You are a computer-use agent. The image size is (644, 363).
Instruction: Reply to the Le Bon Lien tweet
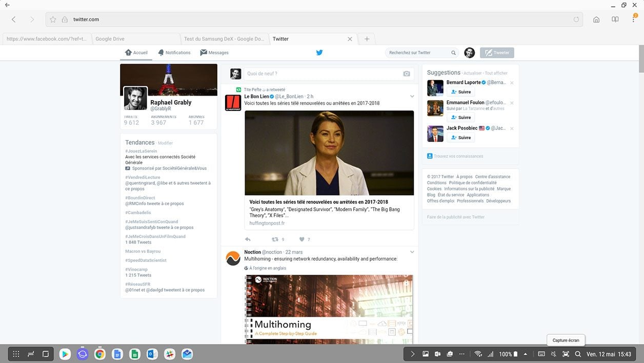(x=248, y=239)
